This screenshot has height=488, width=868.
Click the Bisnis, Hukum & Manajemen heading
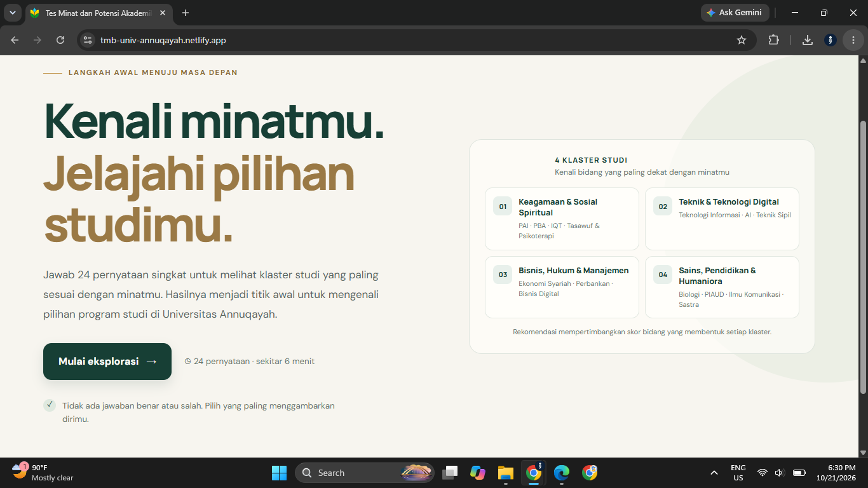click(x=574, y=271)
